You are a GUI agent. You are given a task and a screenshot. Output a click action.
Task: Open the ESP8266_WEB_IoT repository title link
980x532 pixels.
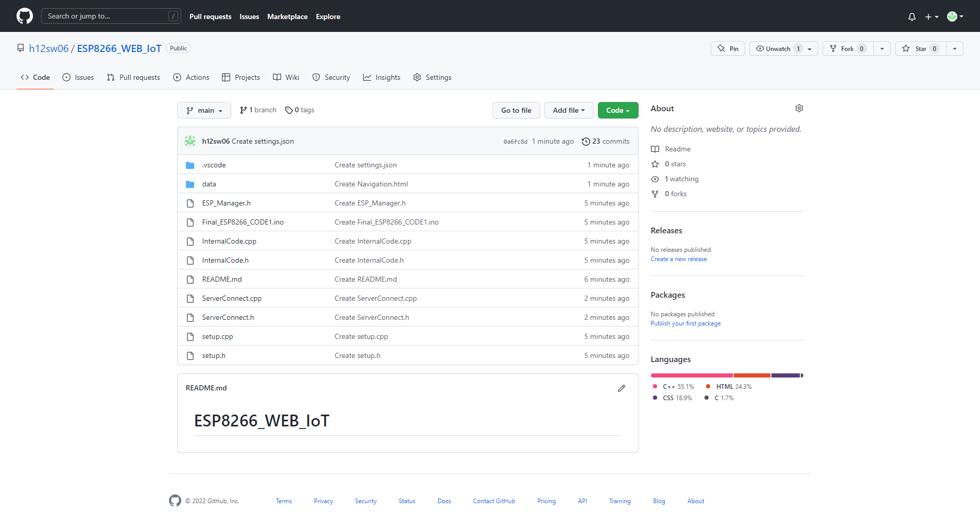click(x=119, y=48)
